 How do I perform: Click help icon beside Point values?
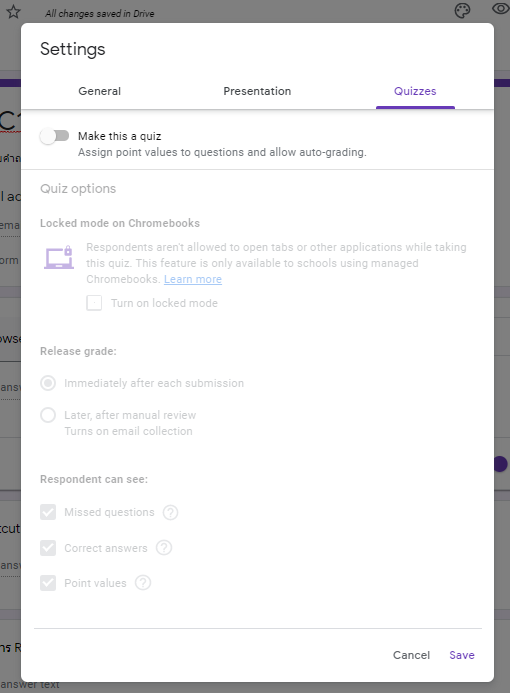coord(143,583)
